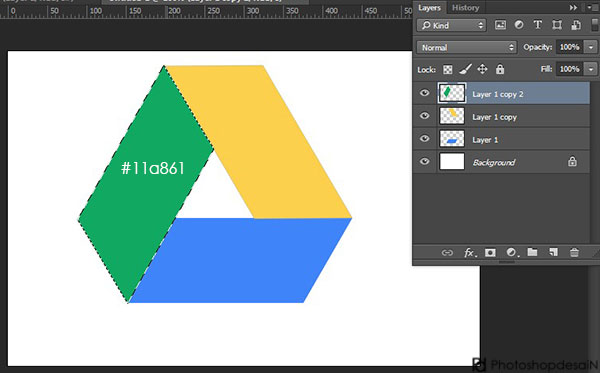Open the Opacity slider arrow
The width and height of the screenshot is (600, 373).
[591, 47]
